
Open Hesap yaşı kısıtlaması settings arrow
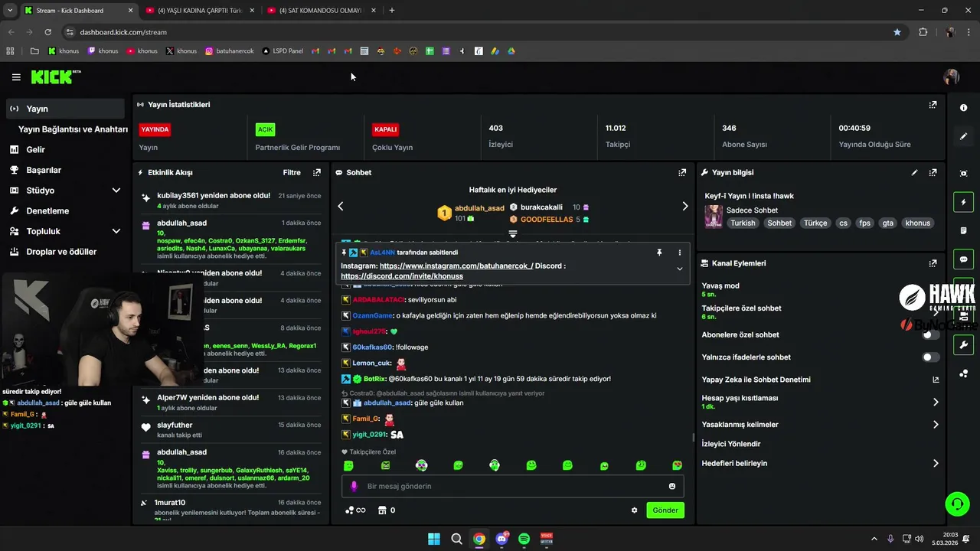[x=936, y=402]
